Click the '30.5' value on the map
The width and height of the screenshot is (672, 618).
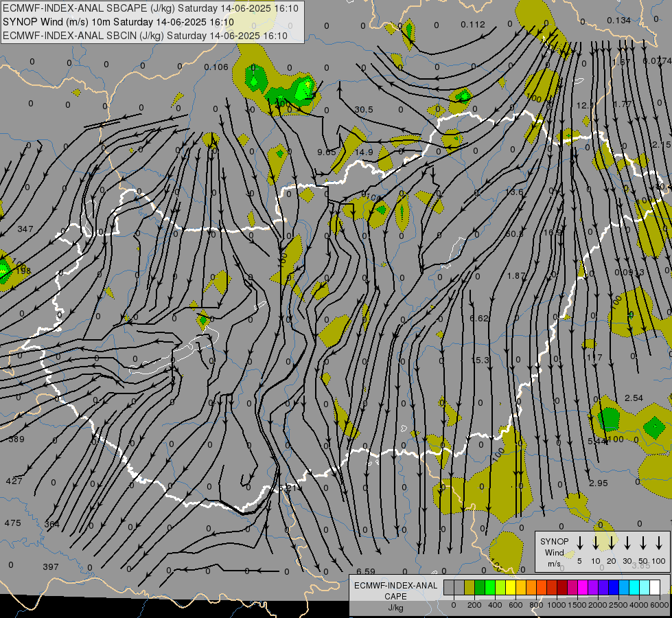tap(364, 110)
